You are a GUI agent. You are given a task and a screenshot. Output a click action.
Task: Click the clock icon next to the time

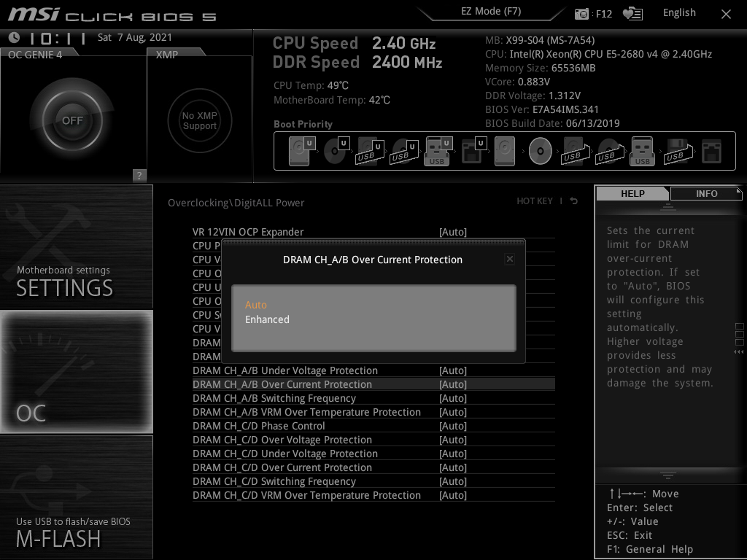coord(14,37)
